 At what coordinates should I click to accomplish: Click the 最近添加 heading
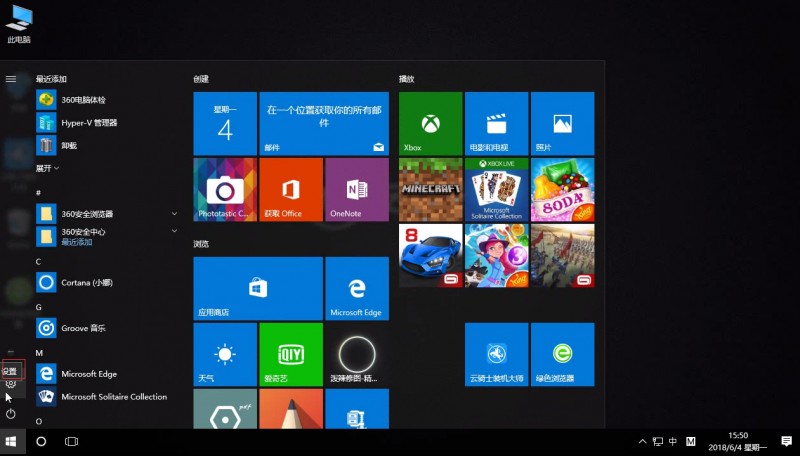[x=51, y=79]
